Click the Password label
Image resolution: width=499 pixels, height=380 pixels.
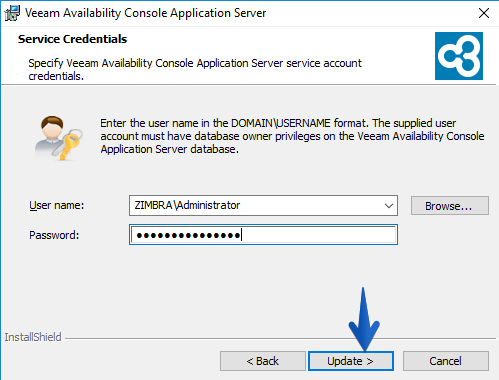(54, 235)
